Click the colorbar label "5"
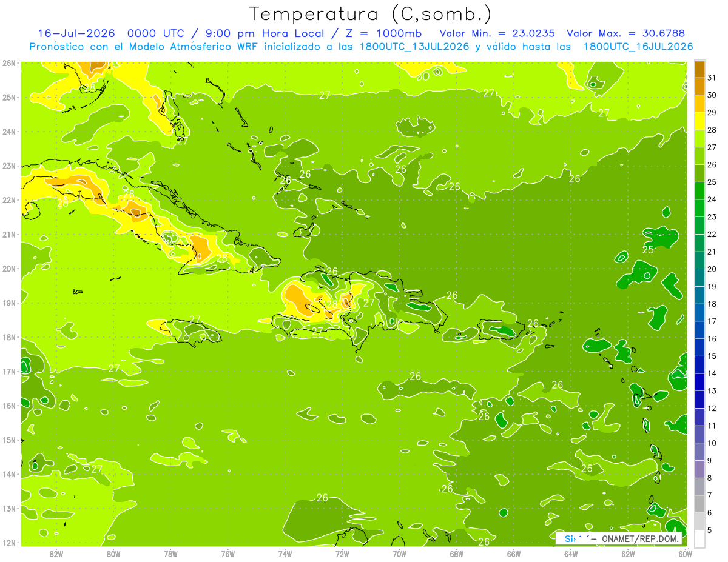Image resolution: width=728 pixels, height=562 pixels. click(710, 530)
